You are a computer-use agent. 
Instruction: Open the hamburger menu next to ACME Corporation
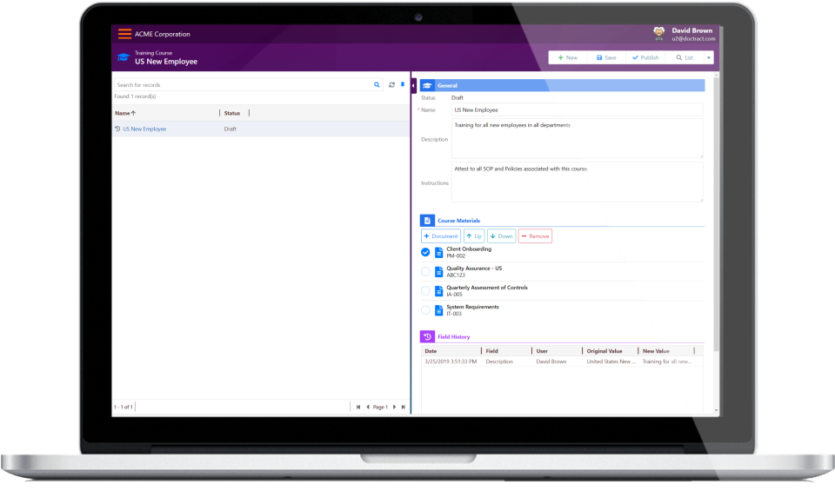tap(123, 33)
